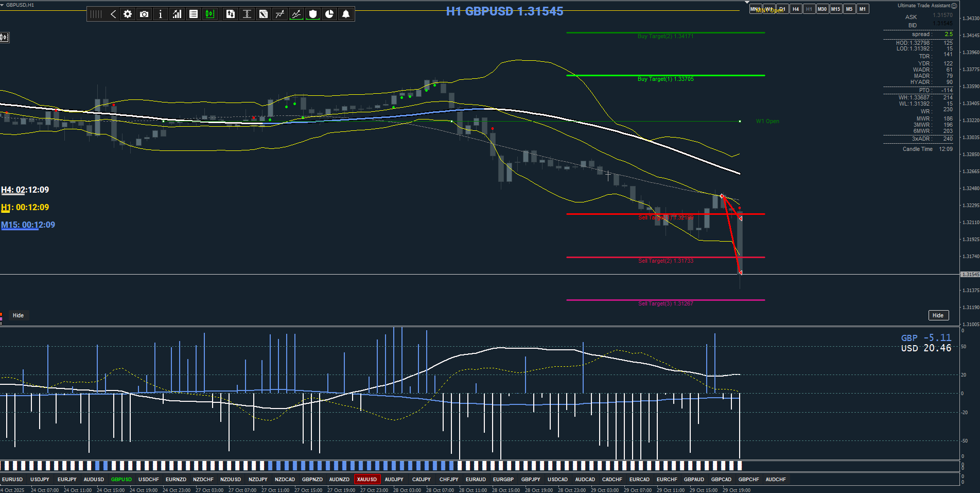Image resolution: width=980 pixels, height=493 pixels.
Task: Toggle the green-underlined trend lines icon
Action: [x=296, y=14]
